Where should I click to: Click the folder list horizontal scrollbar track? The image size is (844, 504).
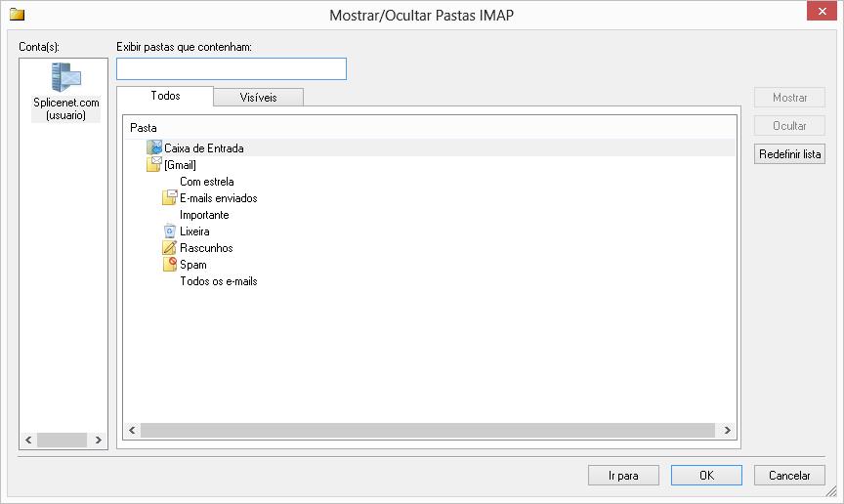[x=428, y=430]
